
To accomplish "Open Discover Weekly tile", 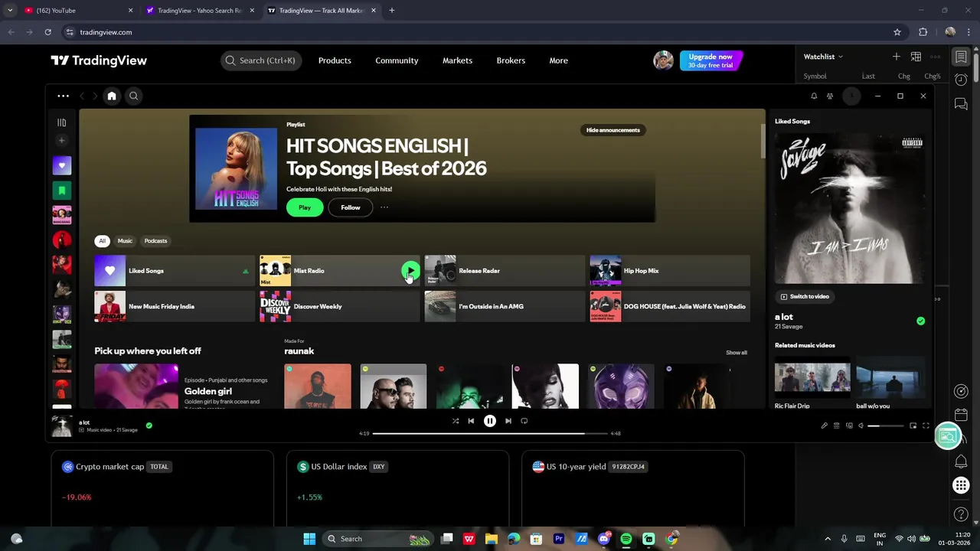I will click(x=340, y=307).
